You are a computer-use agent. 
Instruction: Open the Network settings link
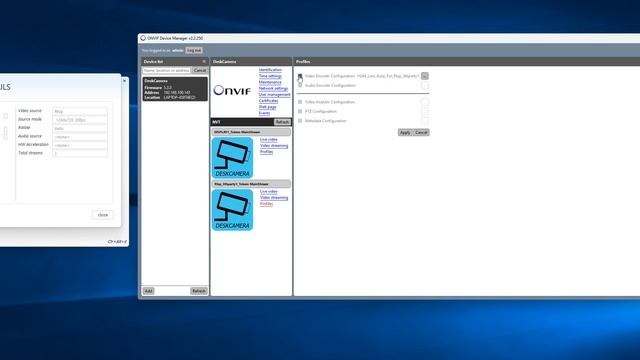point(273,88)
